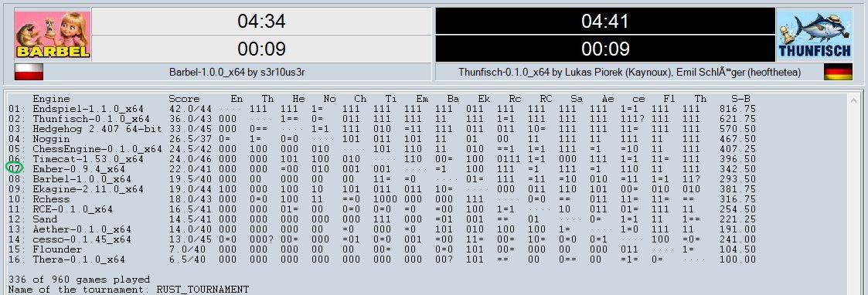Viewport: 868px width, 295px height.
Task: Click the score '33.0/45' for Hedgehog
Action: point(190,129)
